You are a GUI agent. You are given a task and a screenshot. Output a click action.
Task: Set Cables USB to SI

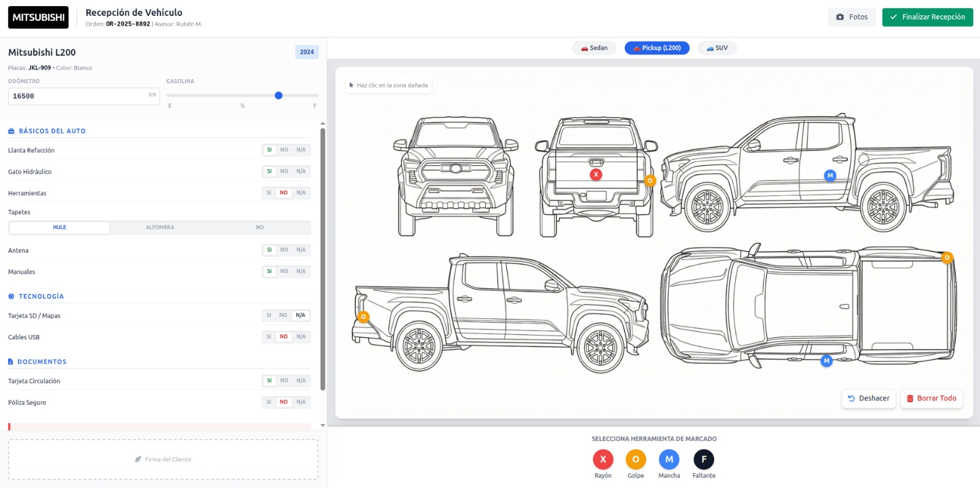[269, 337]
